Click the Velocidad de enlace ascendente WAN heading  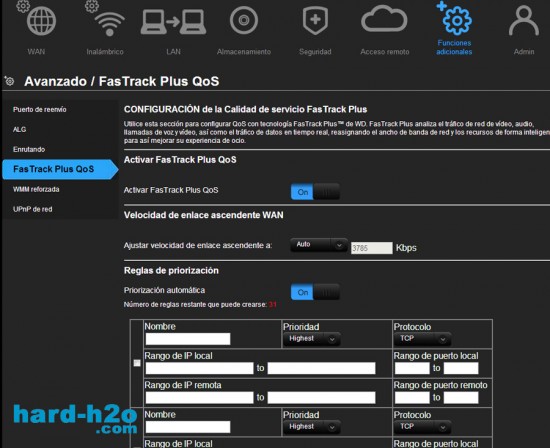tap(203, 215)
